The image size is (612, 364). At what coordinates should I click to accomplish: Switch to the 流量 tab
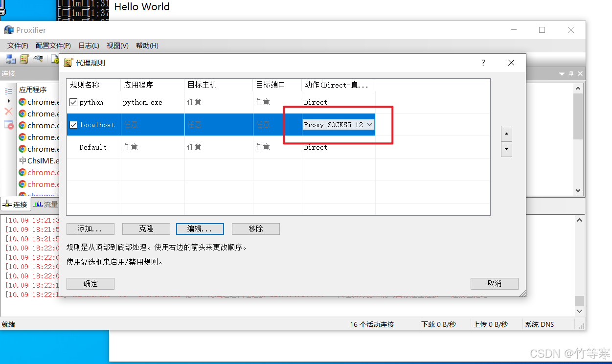pyautogui.click(x=45, y=205)
